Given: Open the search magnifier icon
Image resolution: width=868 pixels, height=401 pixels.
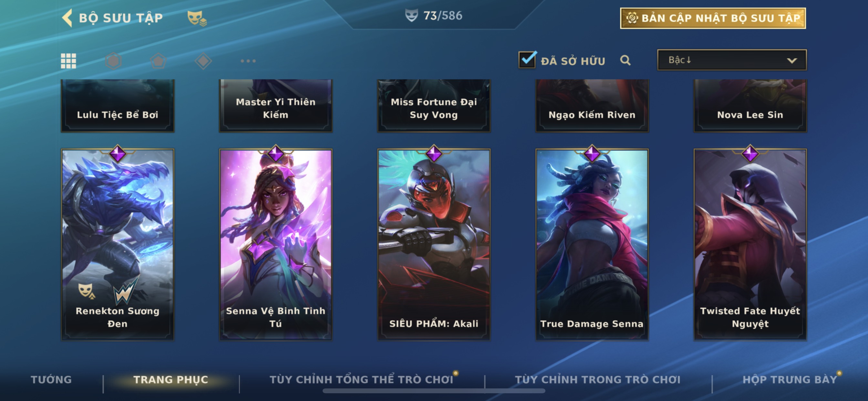Looking at the screenshot, I should [x=625, y=60].
